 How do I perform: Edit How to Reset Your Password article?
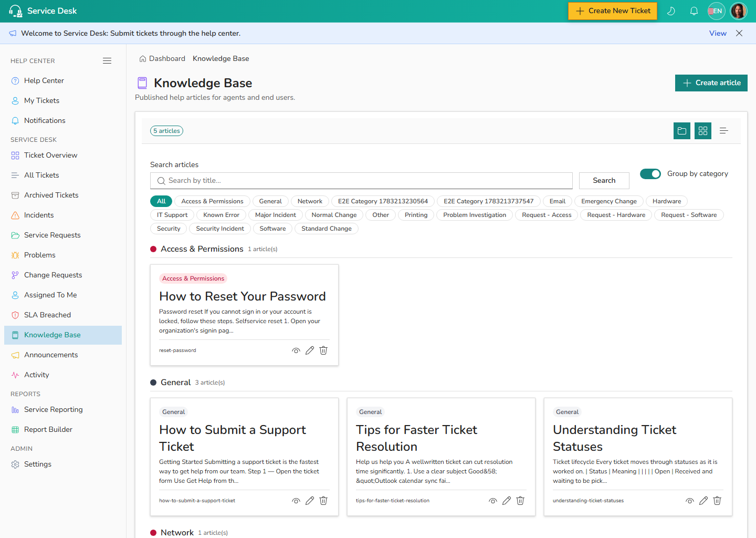[x=310, y=350]
